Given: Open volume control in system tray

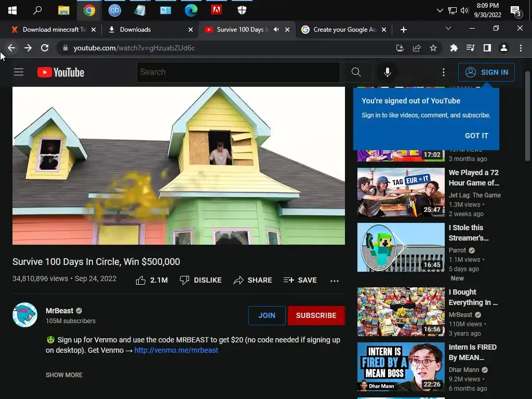Looking at the screenshot, I should (x=464, y=10).
